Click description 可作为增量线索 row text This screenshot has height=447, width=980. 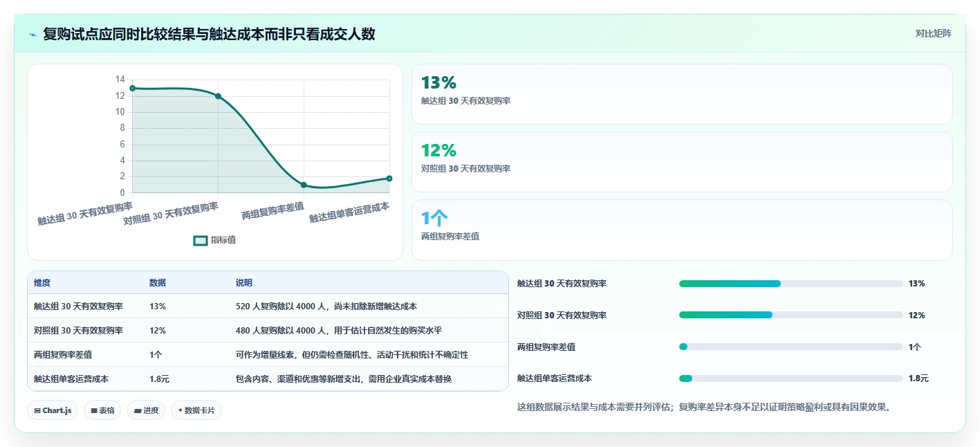click(352, 355)
